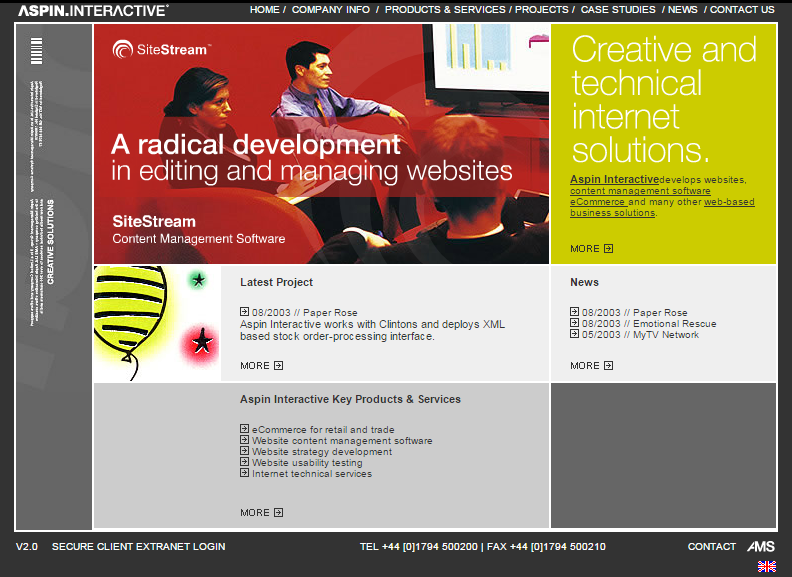Image resolution: width=792 pixels, height=577 pixels.
Task: Go to PROJECTS in navigation
Action: pyautogui.click(x=541, y=10)
